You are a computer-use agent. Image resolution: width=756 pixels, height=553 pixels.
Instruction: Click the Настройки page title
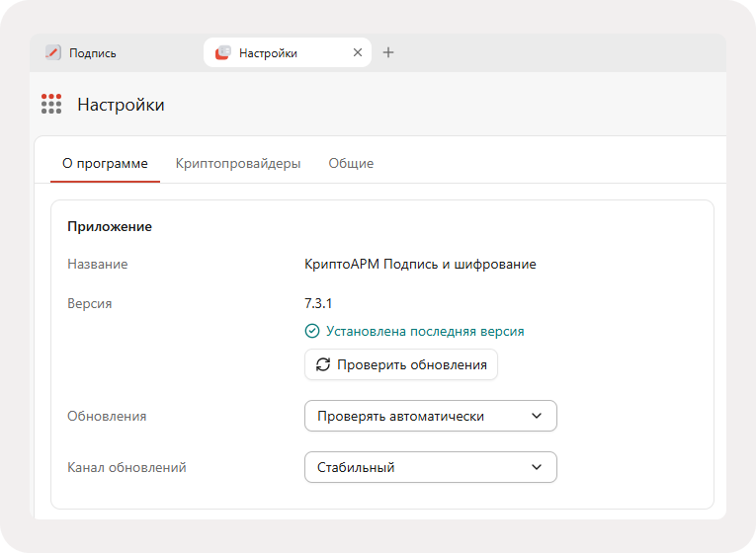(121, 105)
